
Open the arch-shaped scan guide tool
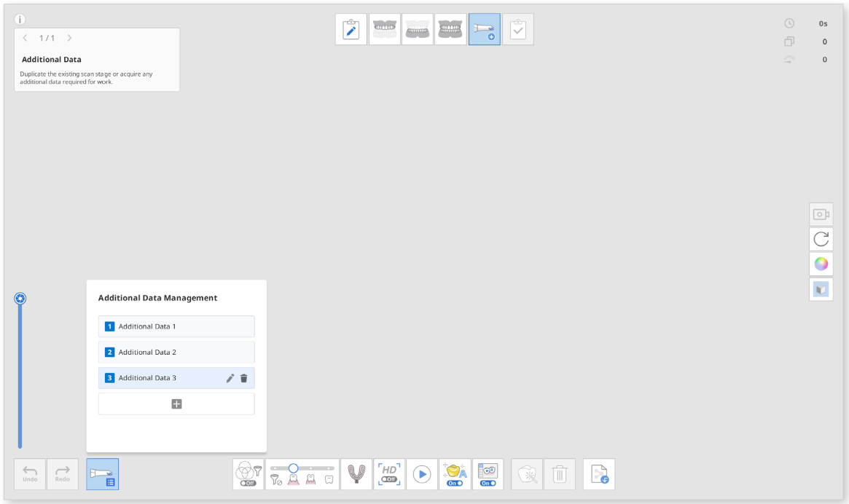click(x=356, y=474)
